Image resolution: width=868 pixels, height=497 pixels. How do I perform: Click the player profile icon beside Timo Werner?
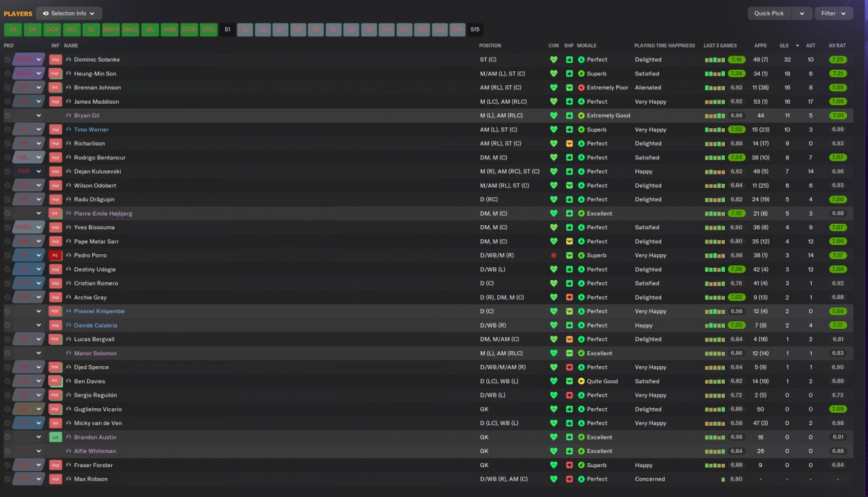[x=68, y=130]
